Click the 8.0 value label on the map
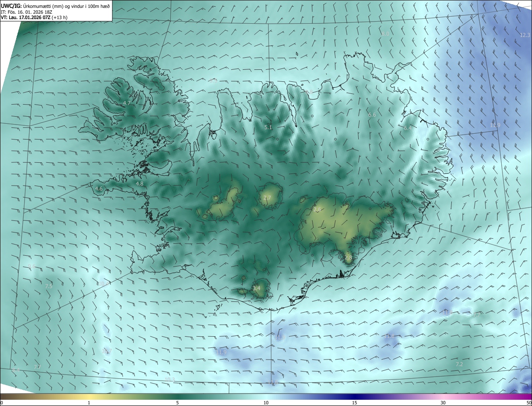532x406 pixels. tap(385, 34)
